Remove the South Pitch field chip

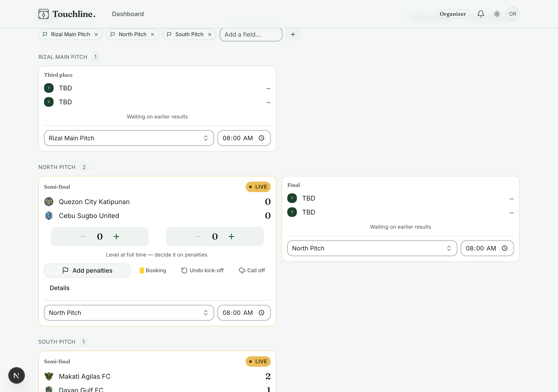coord(210,34)
